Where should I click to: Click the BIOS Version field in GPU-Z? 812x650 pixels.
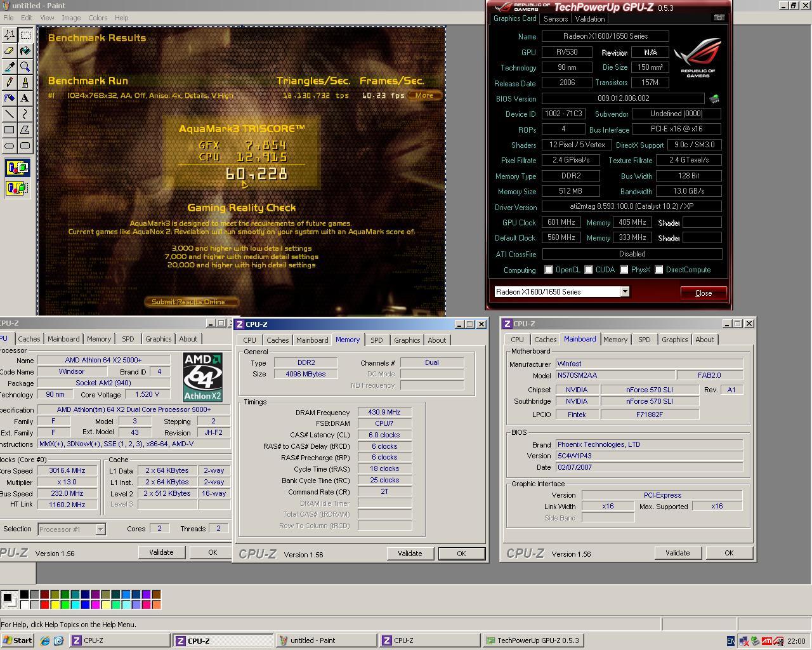click(623, 98)
